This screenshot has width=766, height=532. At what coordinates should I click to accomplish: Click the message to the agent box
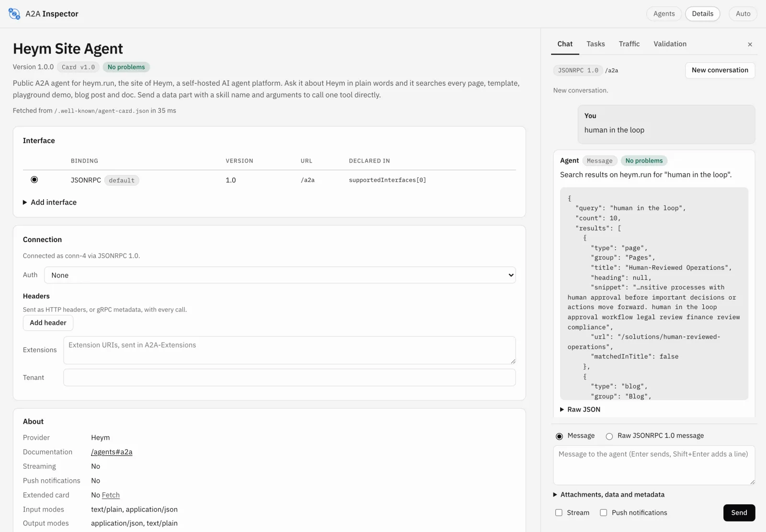click(x=654, y=465)
